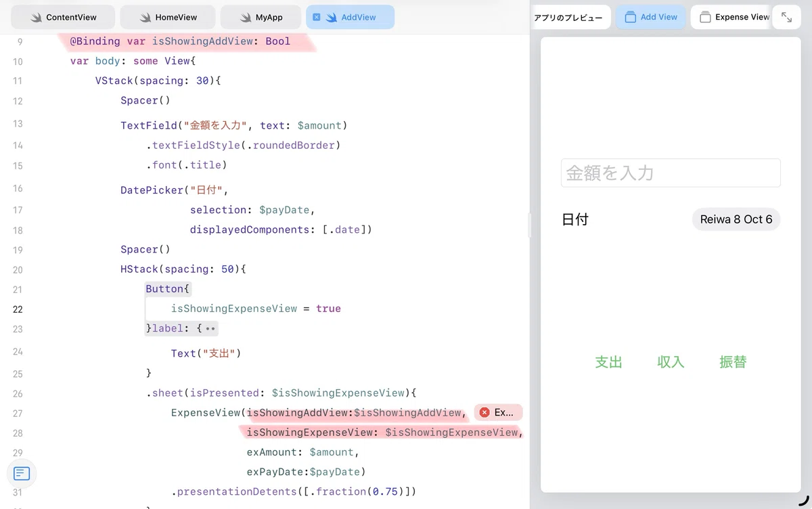
Task: Click '.presentationDetents([.fraction(0.75)])' code line
Action: pos(294,491)
